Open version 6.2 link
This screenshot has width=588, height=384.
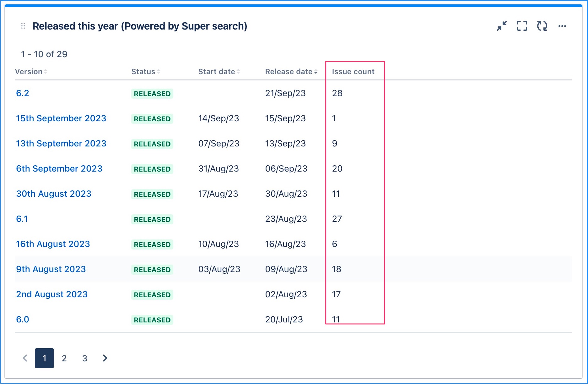click(x=23, y=93)
